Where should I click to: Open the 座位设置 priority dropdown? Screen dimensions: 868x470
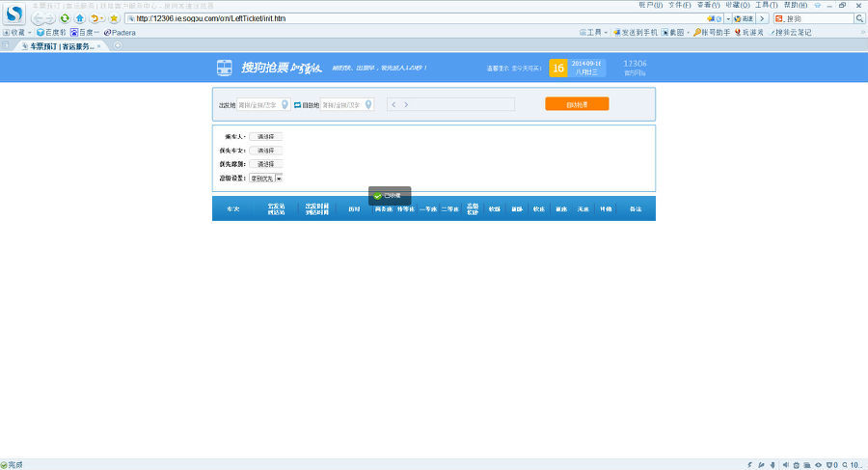pos(279,178)
